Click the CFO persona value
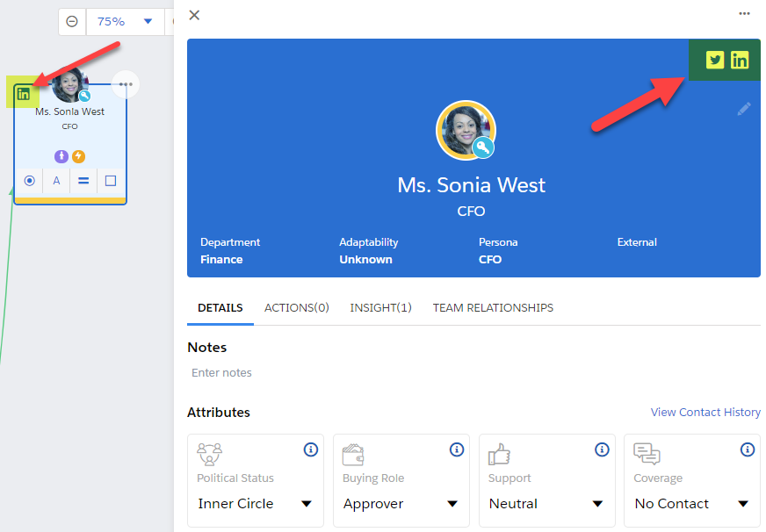 (x=490, y=260)
